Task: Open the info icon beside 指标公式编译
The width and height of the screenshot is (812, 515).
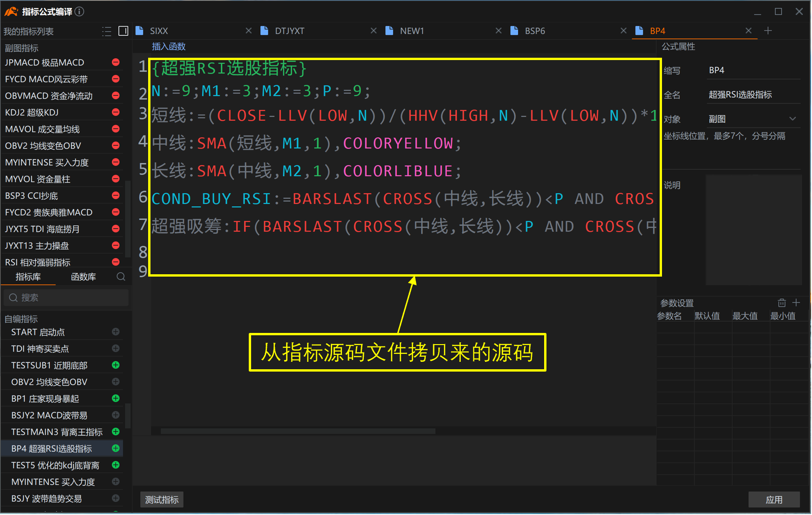Action: point(80,12)
